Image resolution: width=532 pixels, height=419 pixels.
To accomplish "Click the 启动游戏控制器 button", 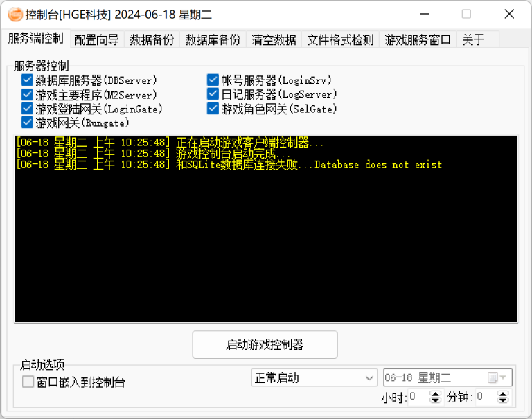I will pyautogui.click(x=265, y=344).
